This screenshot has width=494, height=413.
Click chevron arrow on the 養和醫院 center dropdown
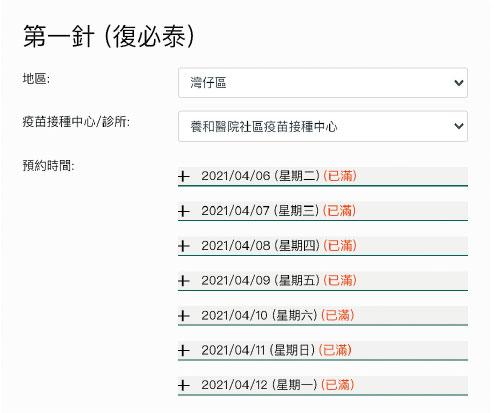[x=459, y=126]
